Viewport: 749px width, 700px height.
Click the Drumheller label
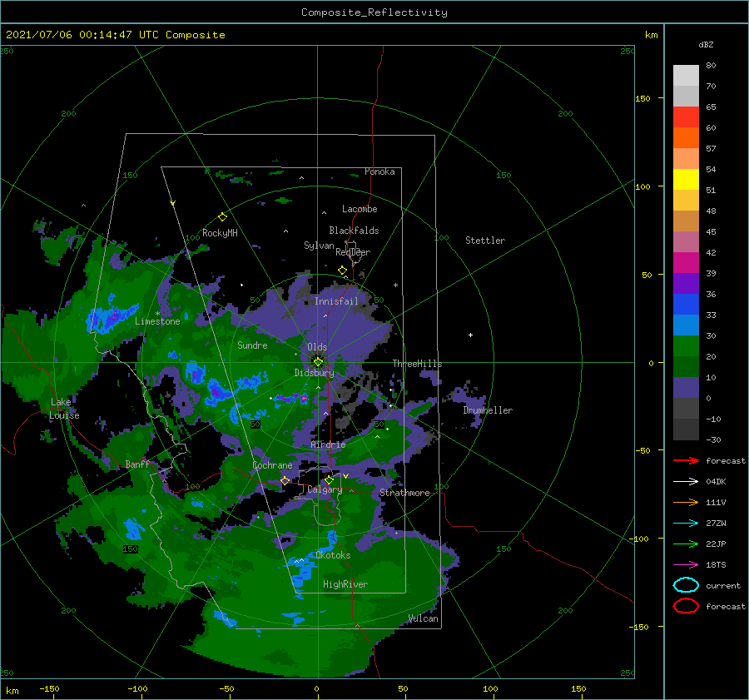[x=488, y=410]
